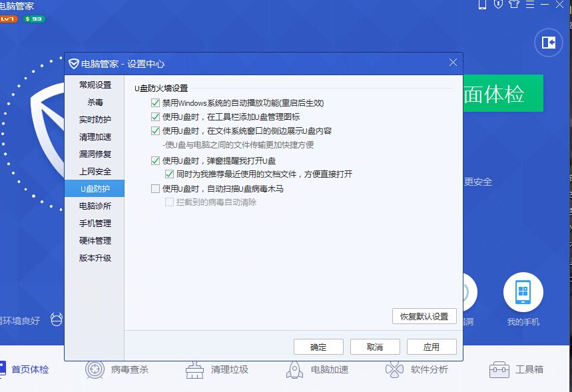
Task: Click the green $93 coin badge
Action: pyautogui.click(x=33, y=19)
